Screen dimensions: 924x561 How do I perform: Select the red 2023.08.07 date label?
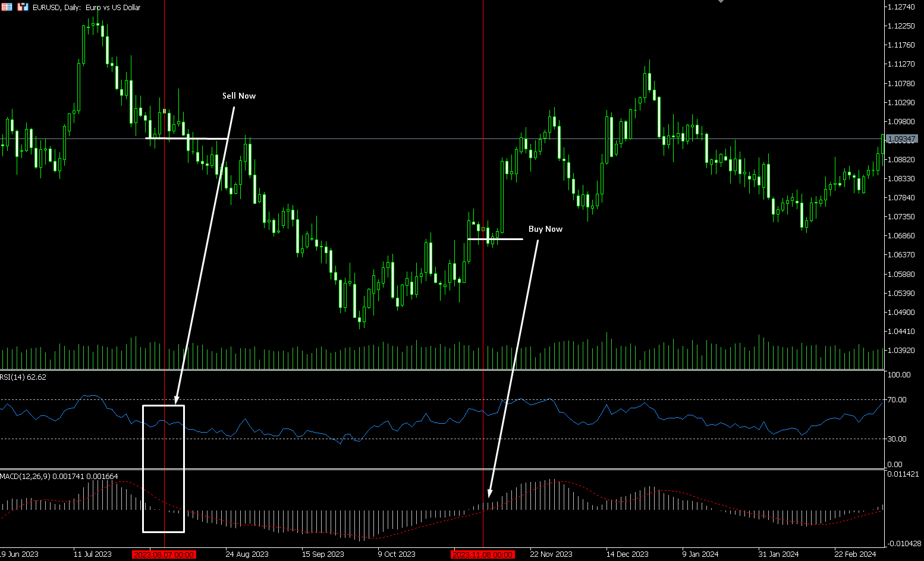[x=164, y=554]
